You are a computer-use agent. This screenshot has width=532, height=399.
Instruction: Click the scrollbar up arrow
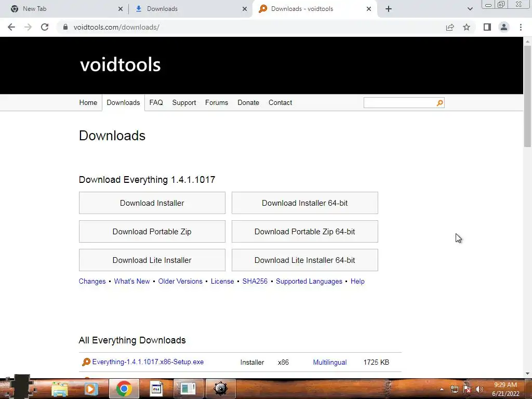point(527,41)
